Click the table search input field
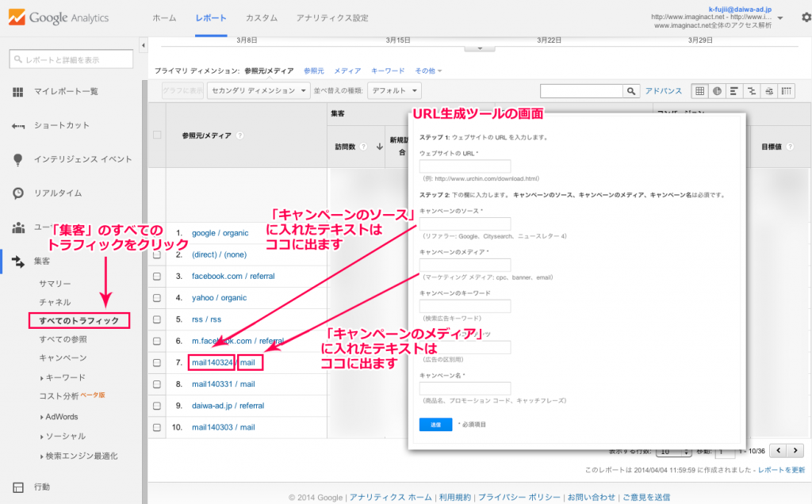812x504 pixels. click(x=581, y=91)
